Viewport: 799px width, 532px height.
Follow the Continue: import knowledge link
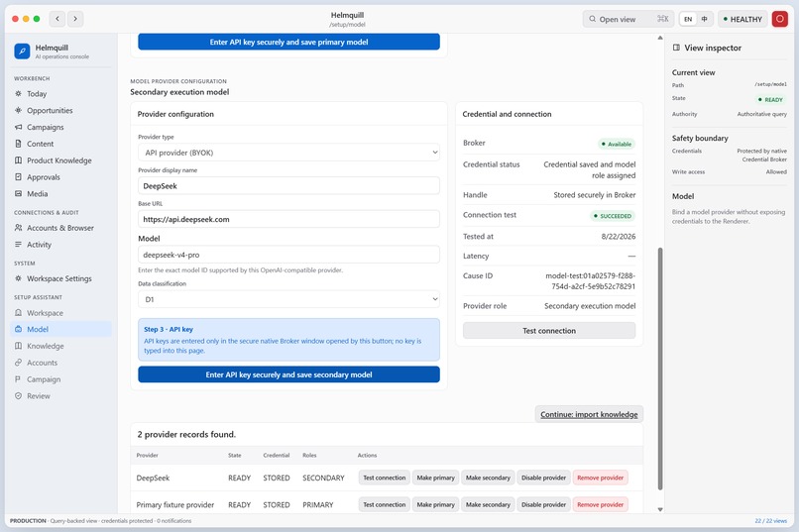[x=589, y=414]
